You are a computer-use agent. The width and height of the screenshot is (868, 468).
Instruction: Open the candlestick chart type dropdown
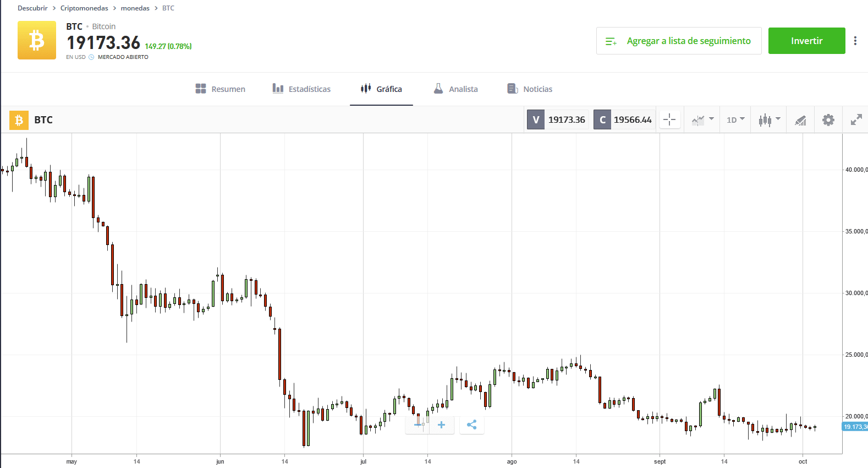point(769,119)
